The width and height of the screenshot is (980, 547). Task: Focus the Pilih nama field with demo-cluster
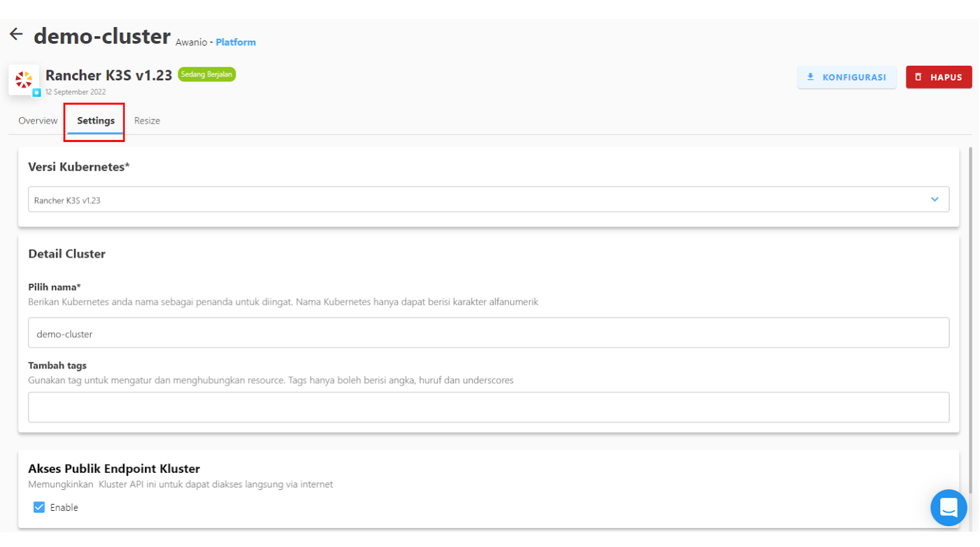(488, 333)
